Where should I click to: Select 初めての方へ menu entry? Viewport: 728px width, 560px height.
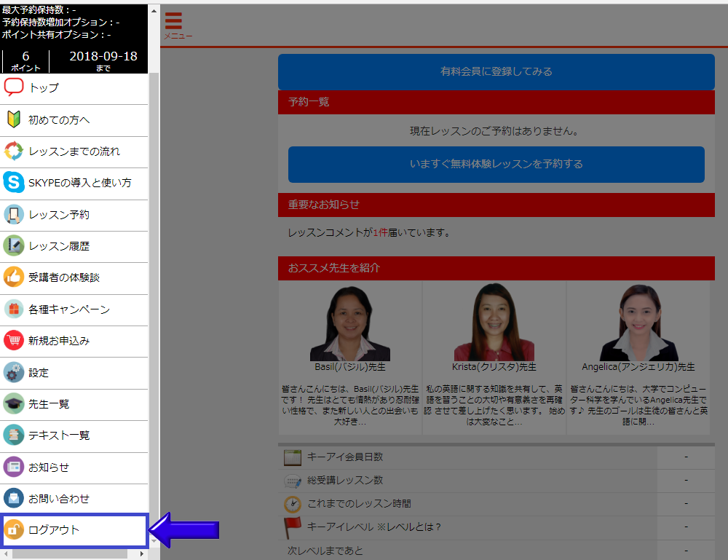point(74,120)
